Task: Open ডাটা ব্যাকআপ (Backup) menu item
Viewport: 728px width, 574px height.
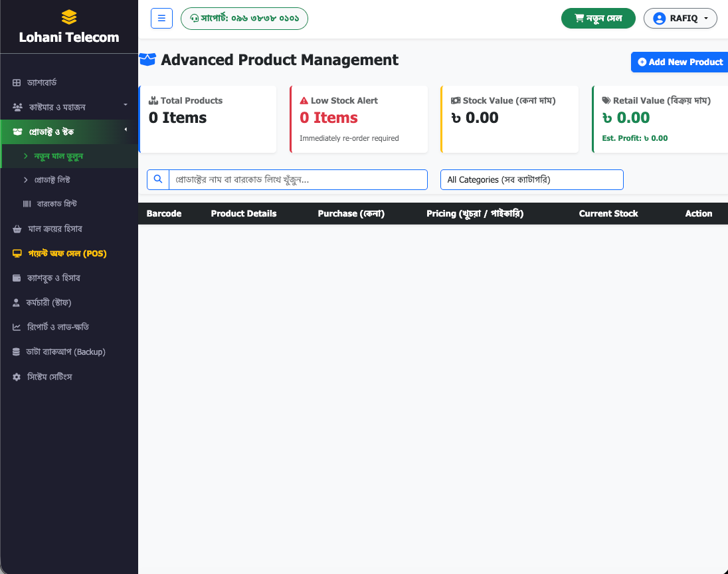Action: (x=68, y=351)
